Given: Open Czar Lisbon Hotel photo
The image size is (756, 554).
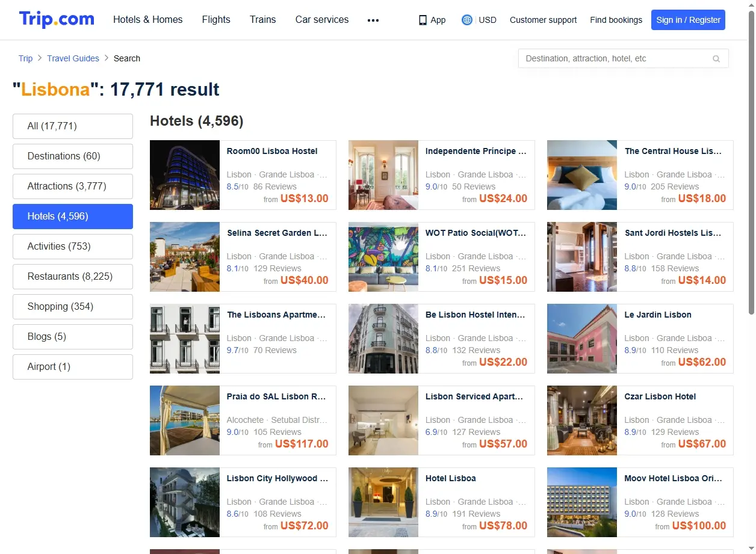Looking at the screenshot, I should 582,420.
